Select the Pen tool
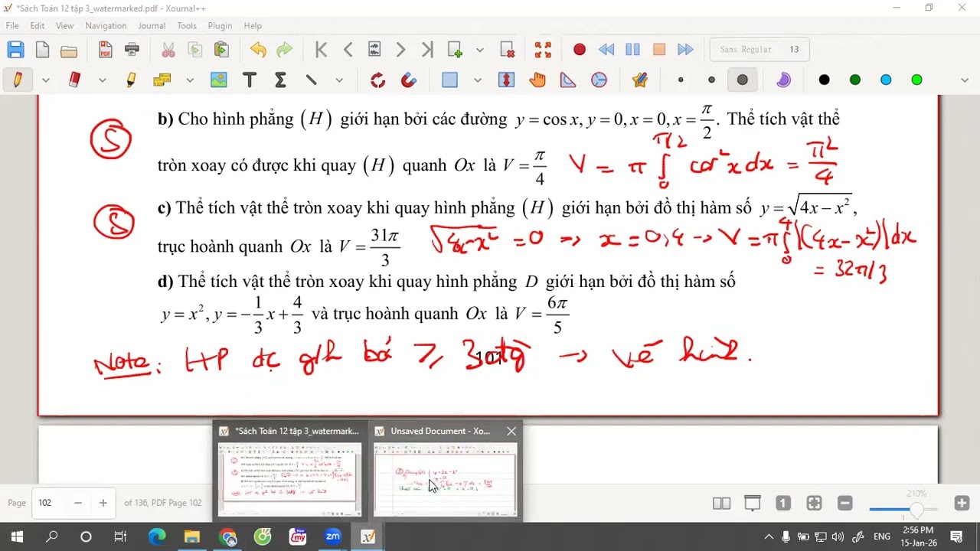Image resolution: width=980 pixels, height=551 pixels. click(17, 80)
